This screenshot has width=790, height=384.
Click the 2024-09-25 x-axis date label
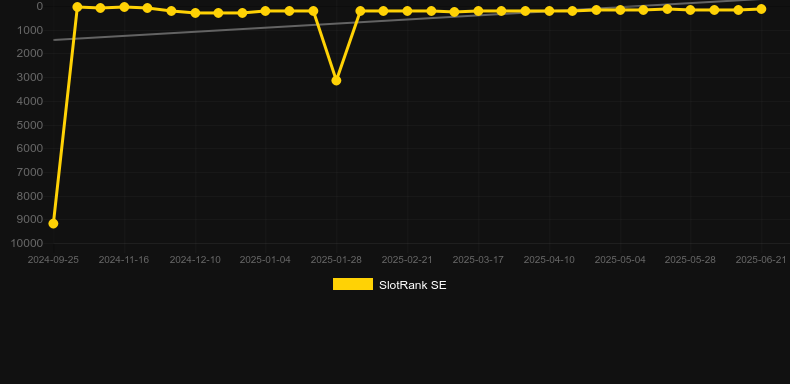point(53,260)
